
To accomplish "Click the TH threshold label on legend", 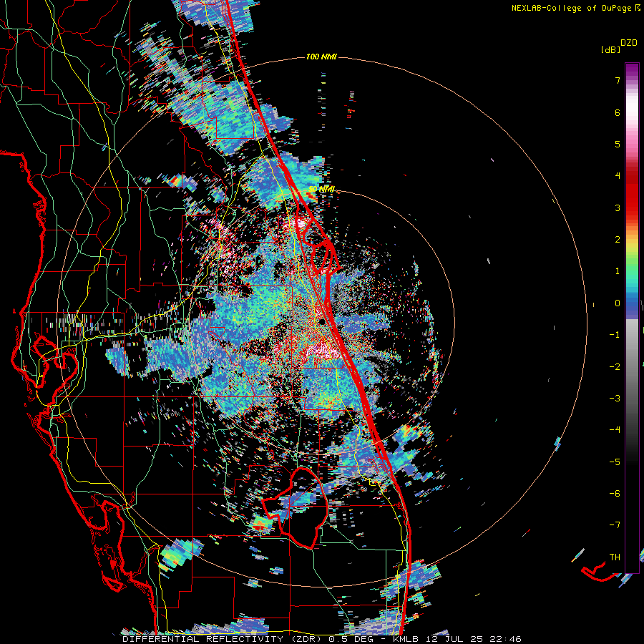I will 615,557.
